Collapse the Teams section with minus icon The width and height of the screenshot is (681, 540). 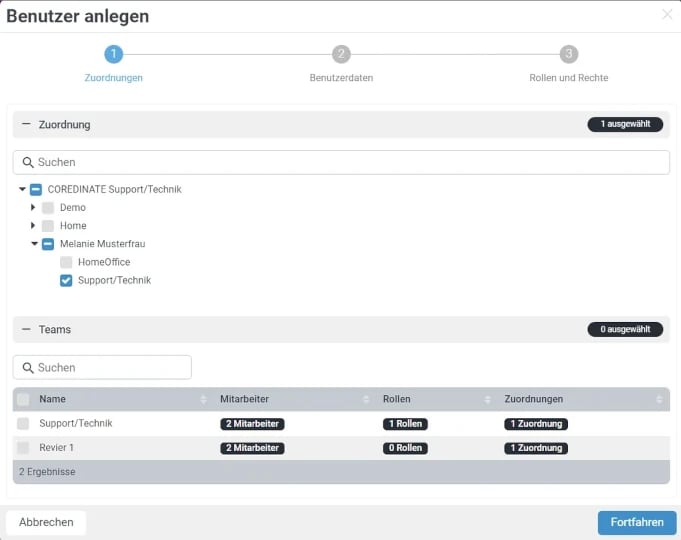[26, 329]
